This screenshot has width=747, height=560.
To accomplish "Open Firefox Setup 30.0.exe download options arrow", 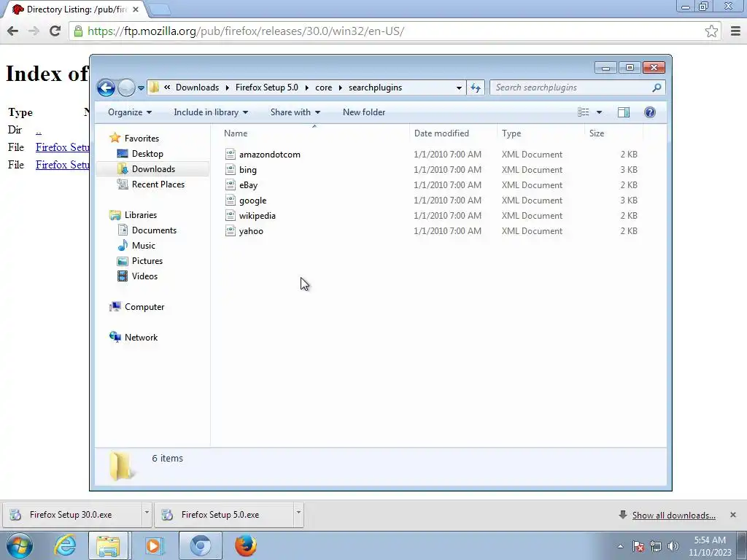I will point(147,513).
